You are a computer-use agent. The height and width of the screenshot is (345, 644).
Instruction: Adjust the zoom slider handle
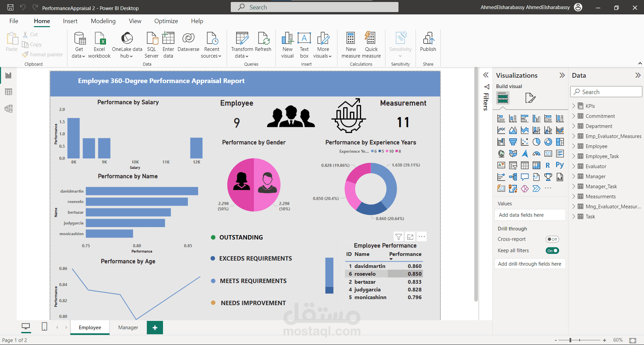pyautogui.click(x=570, y=340)
